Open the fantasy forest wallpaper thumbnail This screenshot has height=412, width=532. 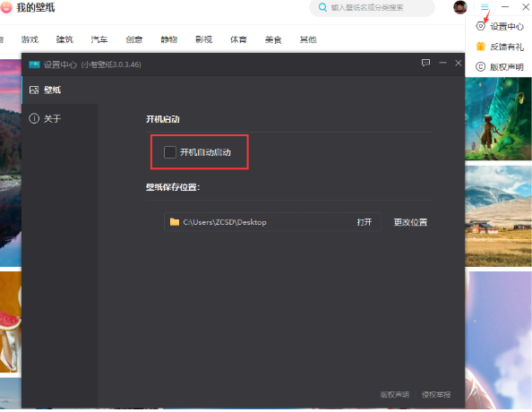498,118
